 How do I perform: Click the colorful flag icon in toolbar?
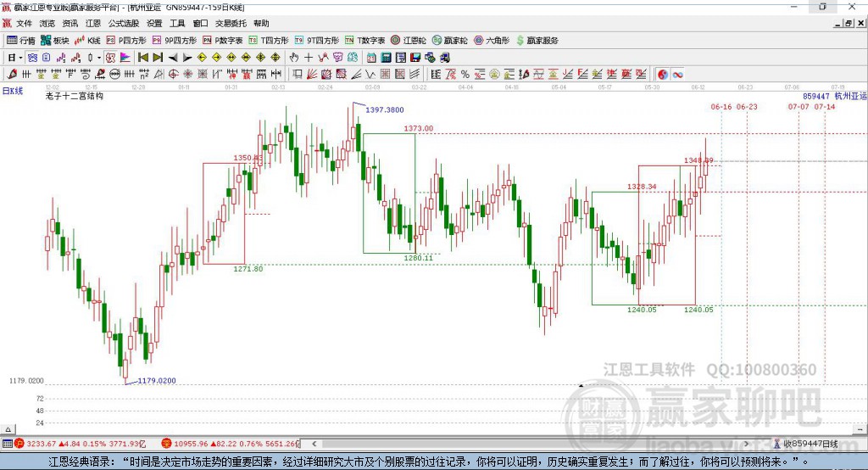click(x=125, y=58)
